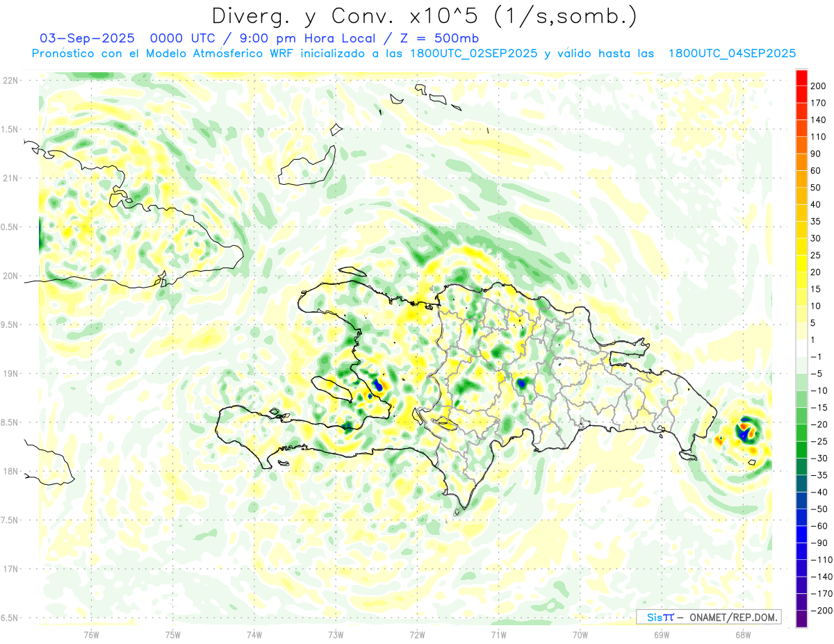
Task: Click the color bar next to the -60 label
Action: click(x=801, y=526)
